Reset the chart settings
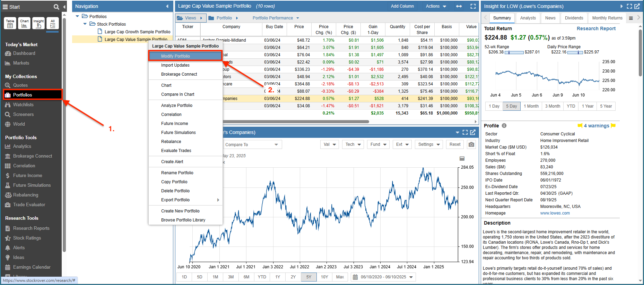Image resolution: width=644 pixels, height=285 pixels. tap(455, 144)
